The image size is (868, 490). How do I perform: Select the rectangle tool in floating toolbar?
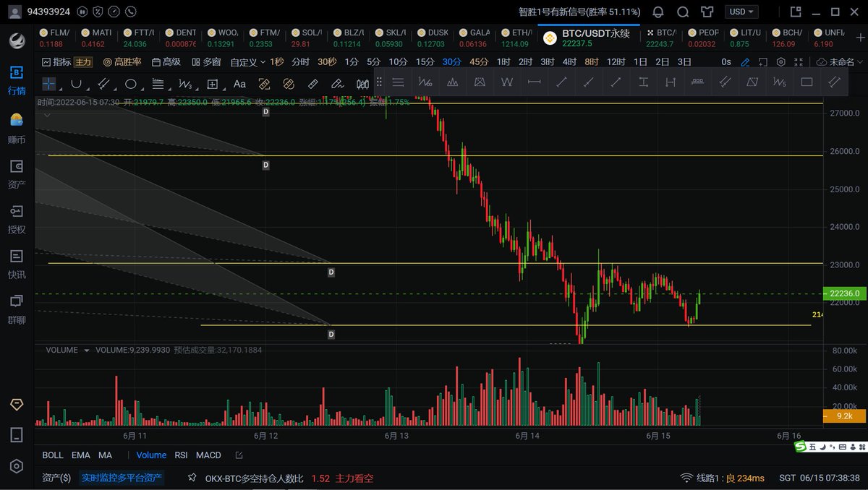click(807, 82)
